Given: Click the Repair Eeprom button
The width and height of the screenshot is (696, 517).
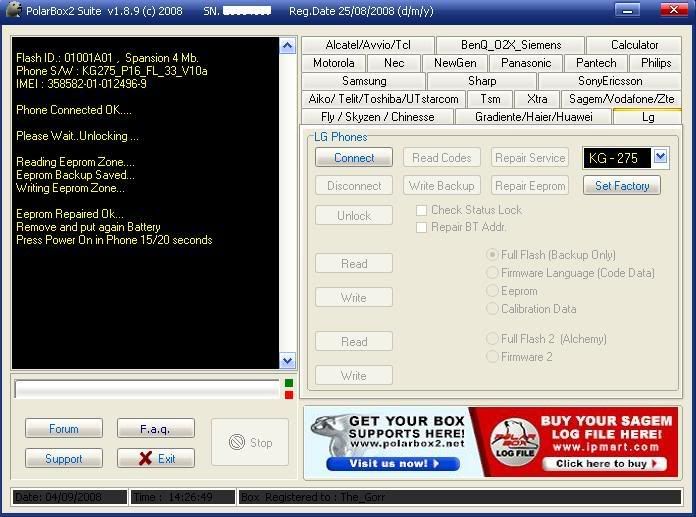Looking at the screenshot, I should (x=530, y=185).
